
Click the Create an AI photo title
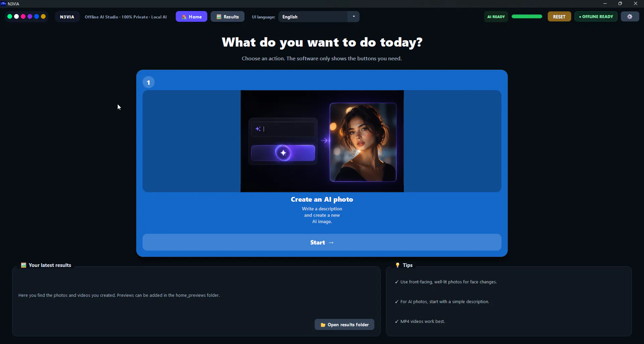(x=322, y=199)
